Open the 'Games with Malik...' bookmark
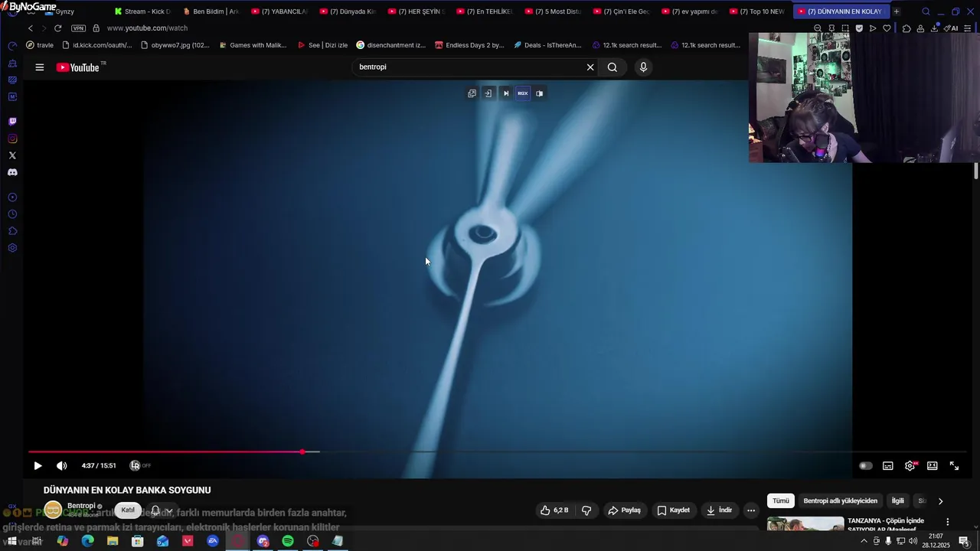 tap(253, 45)
